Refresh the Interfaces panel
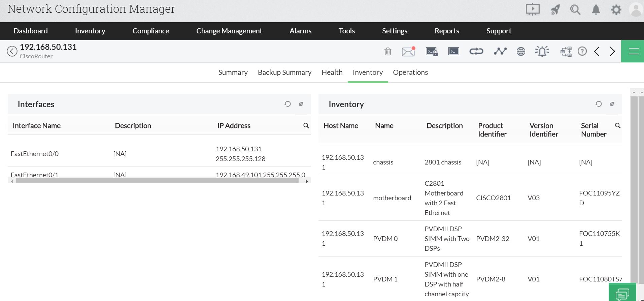This screenshot has height=301, width=644. point(287,104)
